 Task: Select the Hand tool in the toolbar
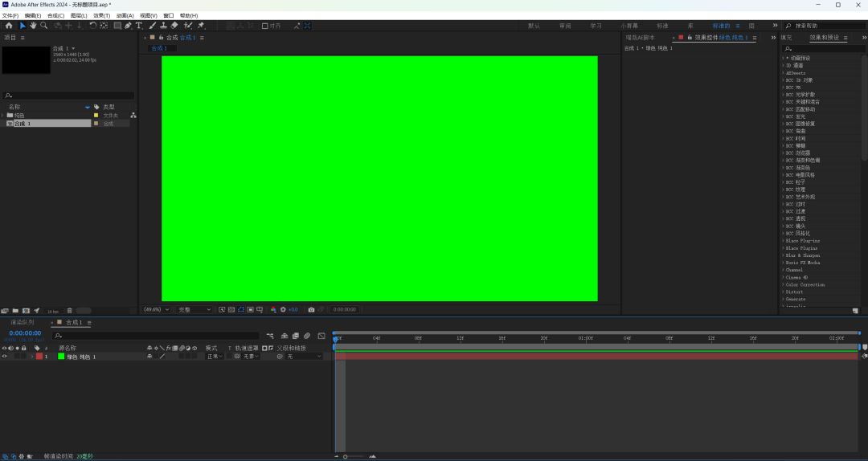click(x=33, y=26)
